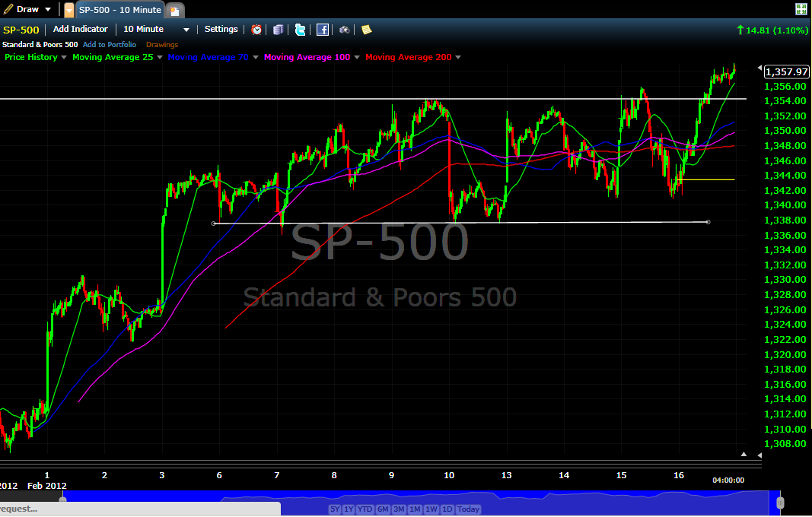Image resolution: width=812 pixels, height=517 pixels.
Task: Open the Drawings link
Action: click(x=162, y=45)
